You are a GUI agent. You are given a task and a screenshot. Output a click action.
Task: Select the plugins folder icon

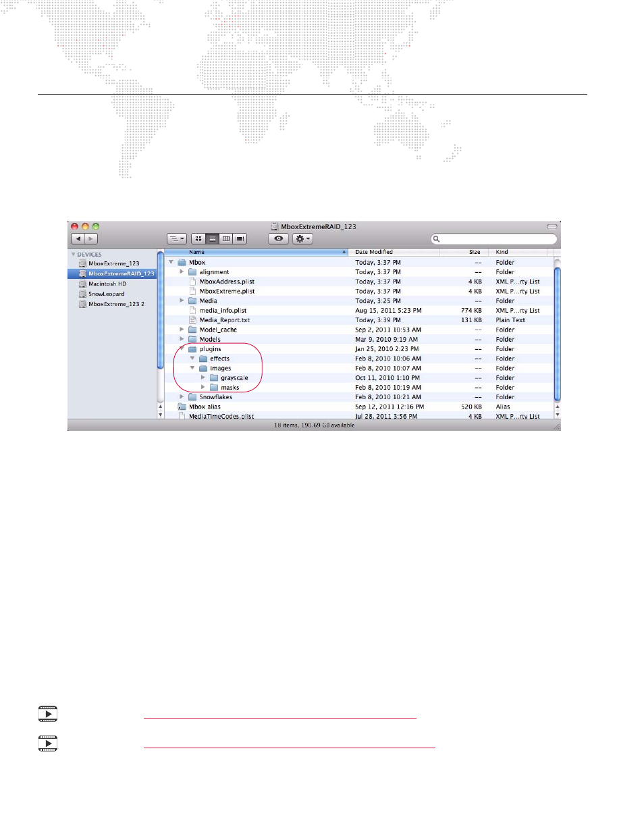click(x=192, y=349)
